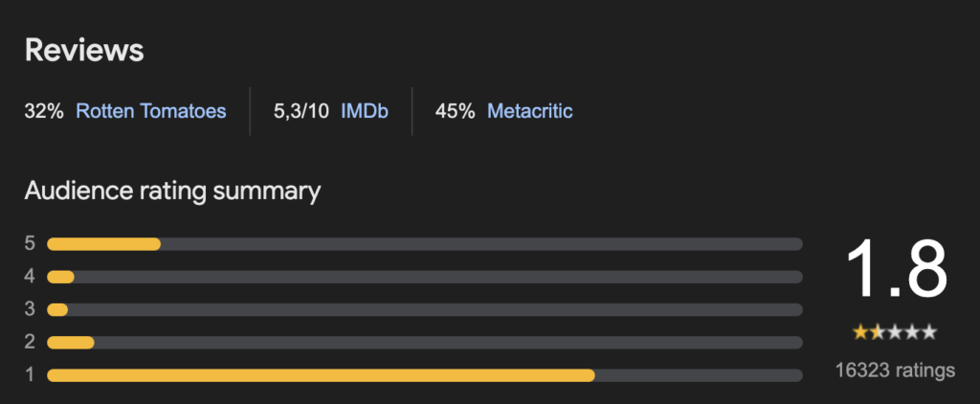Click the 1-star rating bar
Viewport: 980px width, 404px height.
pos(424,375)
